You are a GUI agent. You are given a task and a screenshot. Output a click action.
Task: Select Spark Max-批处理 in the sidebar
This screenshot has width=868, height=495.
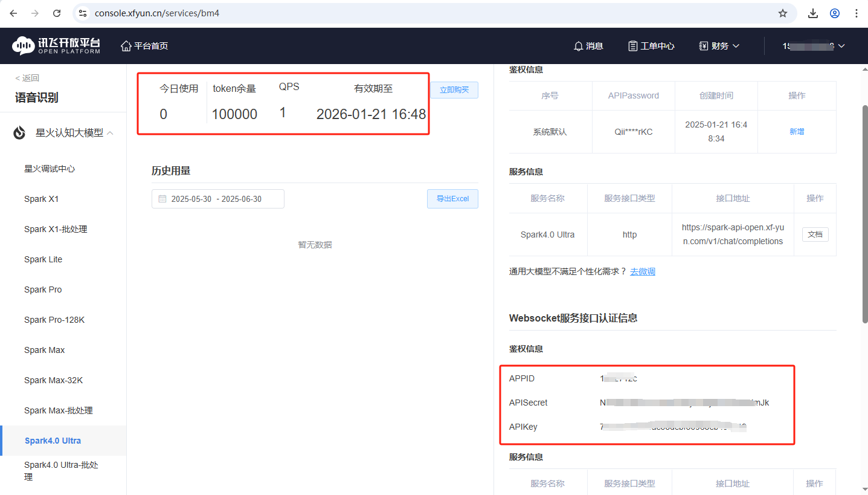point(59,410)
